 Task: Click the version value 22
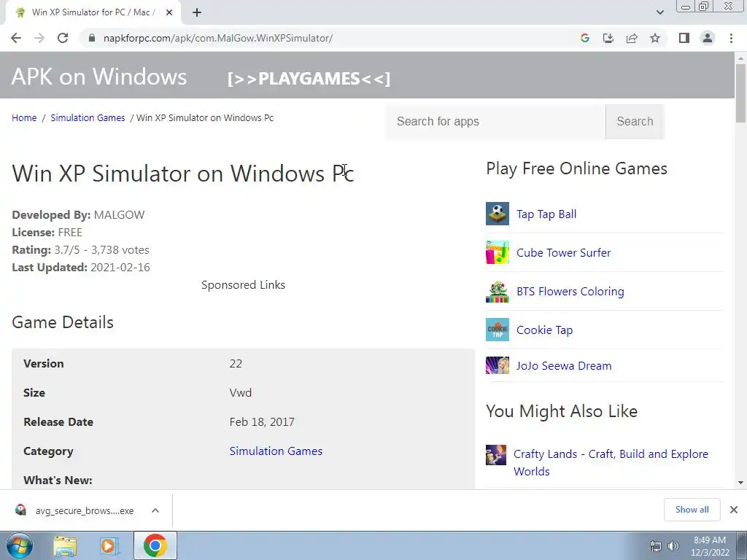236,364
